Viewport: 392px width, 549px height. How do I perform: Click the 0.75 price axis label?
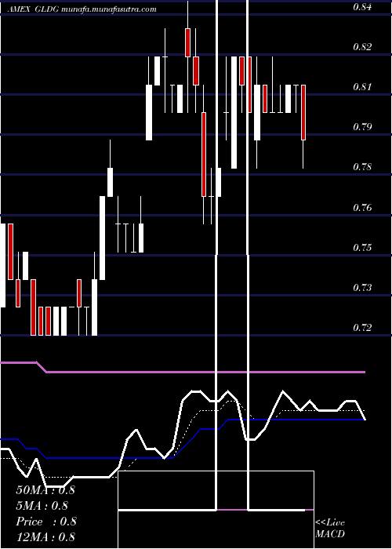point(362,248)
